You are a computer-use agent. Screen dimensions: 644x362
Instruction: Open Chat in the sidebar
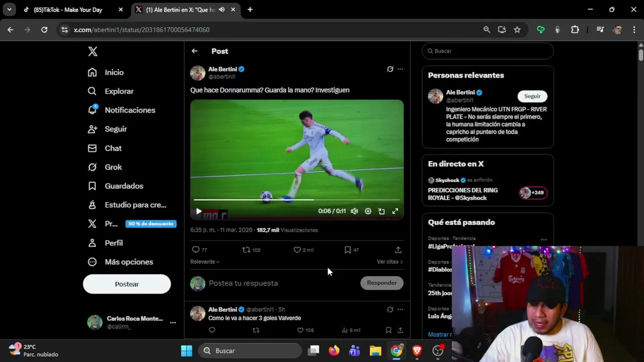click(x=105, y=148)
